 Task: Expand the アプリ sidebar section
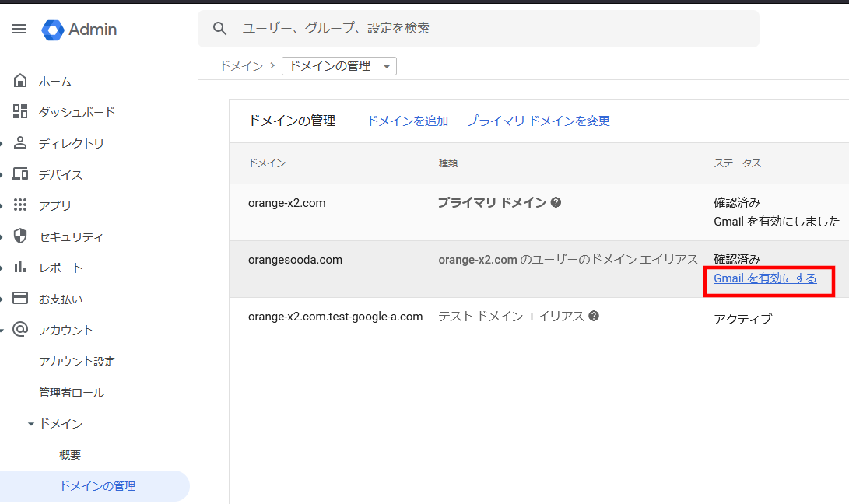(3, 205)
